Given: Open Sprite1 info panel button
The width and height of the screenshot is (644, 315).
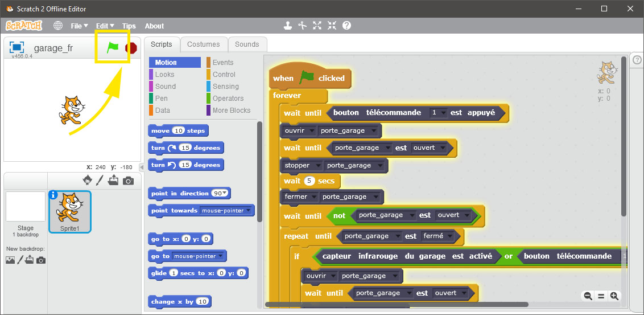Looking at the screenshot, I should point(54,195).
